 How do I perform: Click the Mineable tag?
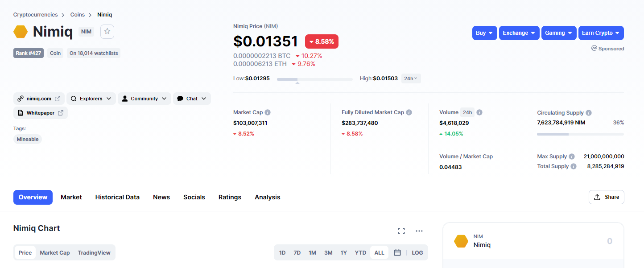28,139
